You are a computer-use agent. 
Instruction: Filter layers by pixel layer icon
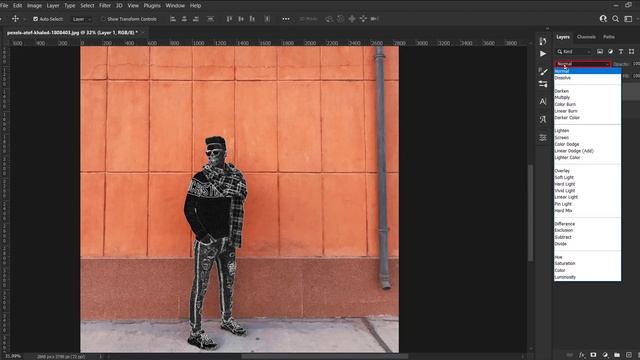[x=600, y=51]
